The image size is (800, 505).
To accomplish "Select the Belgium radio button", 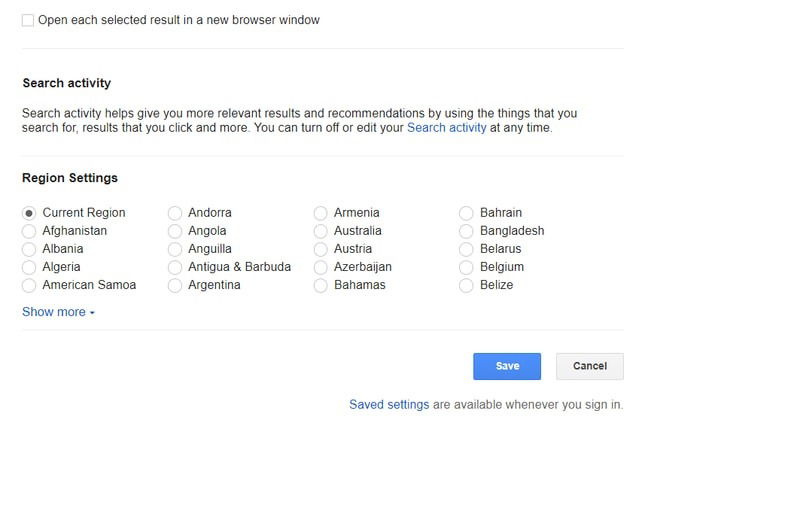I will point(467,267).
